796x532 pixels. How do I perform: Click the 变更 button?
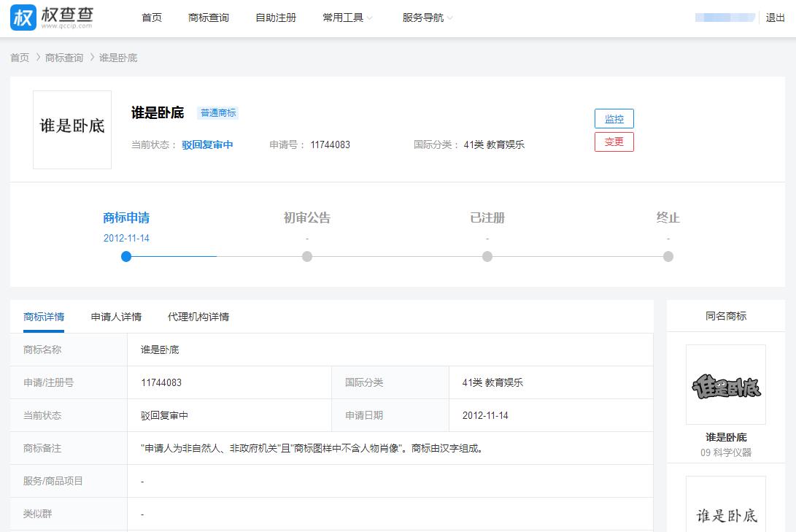(614, 142)
